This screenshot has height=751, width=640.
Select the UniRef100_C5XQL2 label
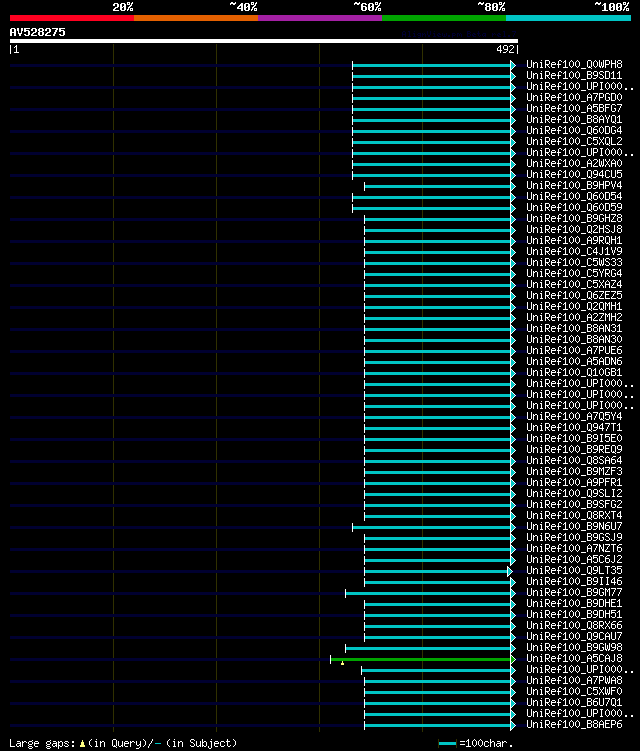pos(574,141)
